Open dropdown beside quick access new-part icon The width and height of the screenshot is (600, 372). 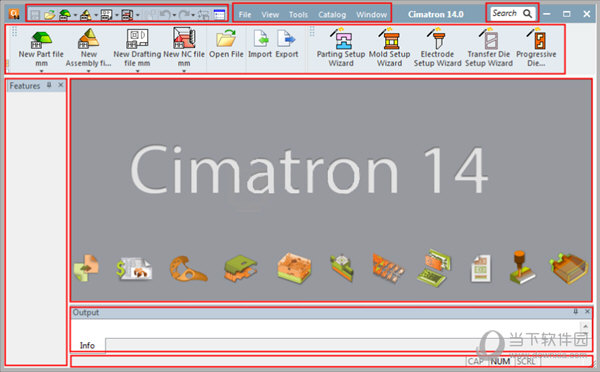coord(75,15)
